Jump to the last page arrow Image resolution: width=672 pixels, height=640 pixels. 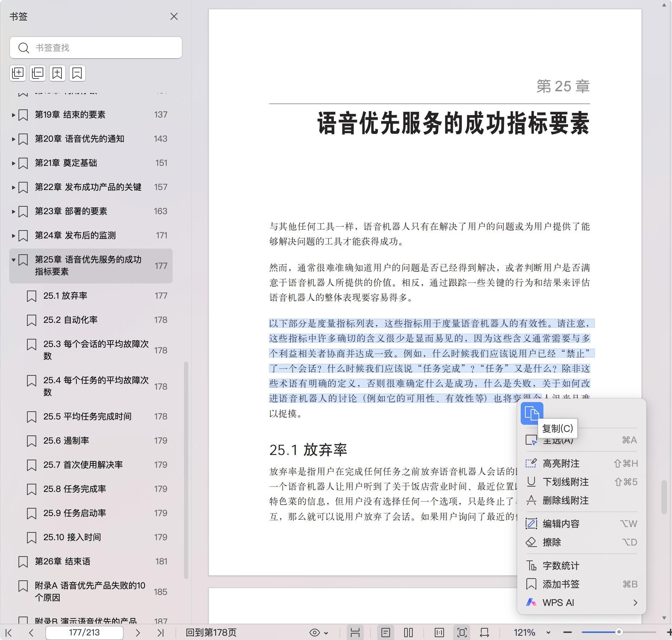click(161, 633)
